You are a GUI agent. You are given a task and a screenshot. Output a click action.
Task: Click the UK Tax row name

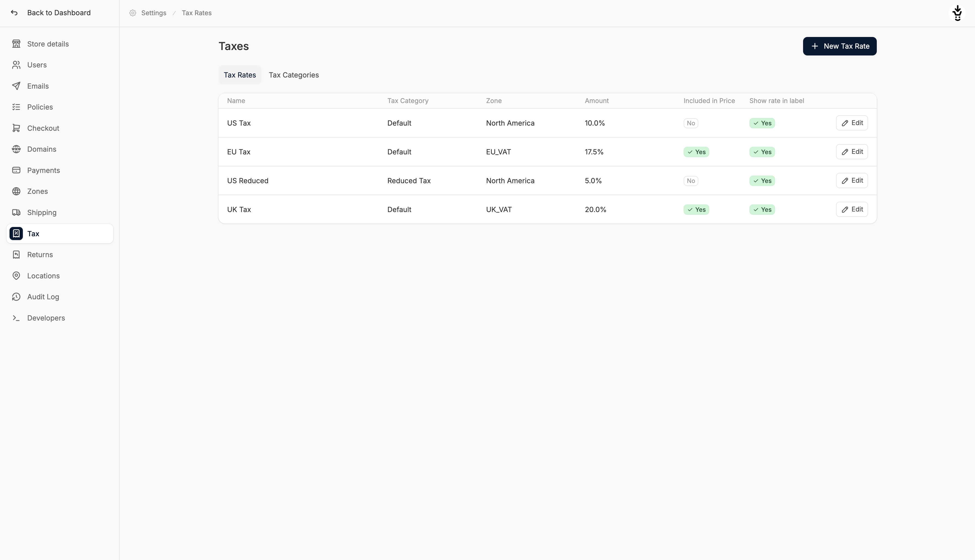coord(239,210)
